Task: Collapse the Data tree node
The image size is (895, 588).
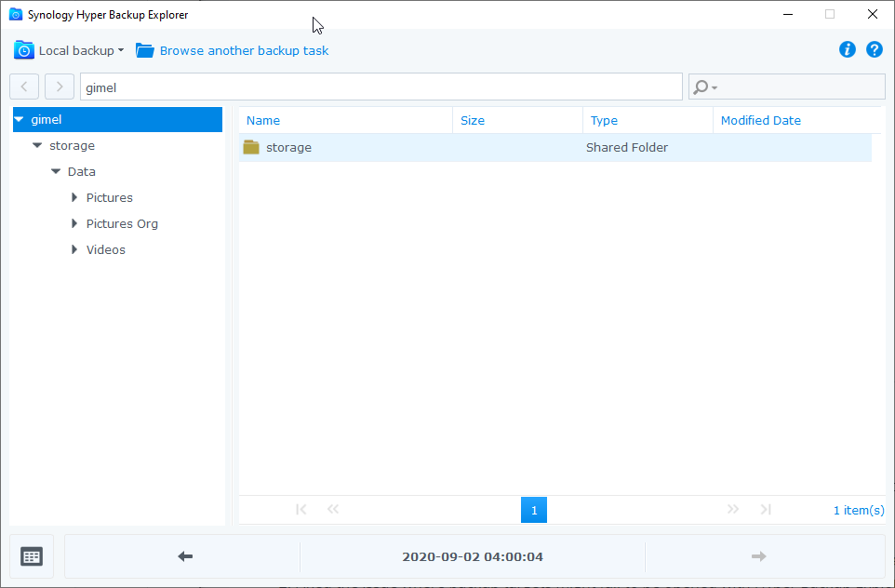Action: tap(56, 172)
